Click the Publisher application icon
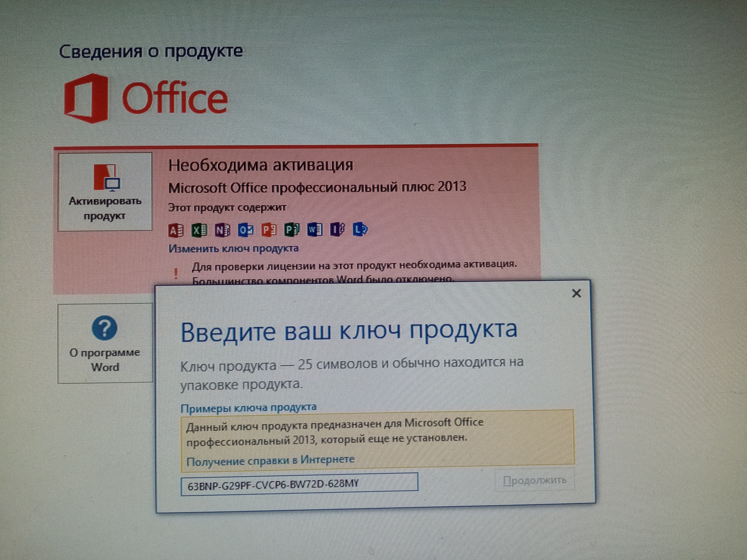Image resolution: width=747 pixels, height=560 pixels. (x=292, y=230)
